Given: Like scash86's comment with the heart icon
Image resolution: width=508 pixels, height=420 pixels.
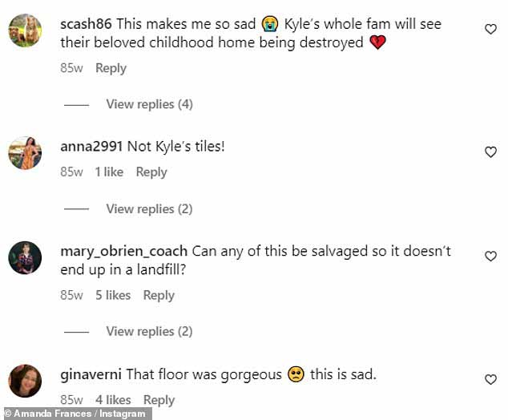Looking at the screenshot, I should tap(490, 29).
